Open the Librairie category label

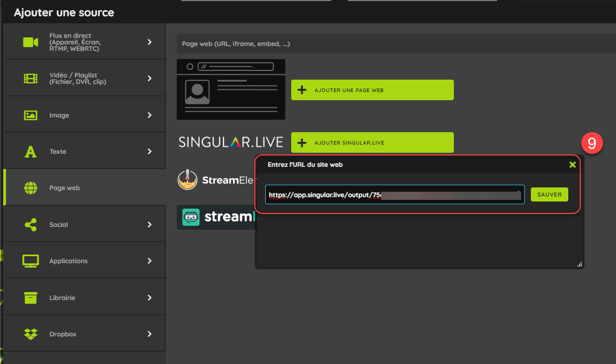[62, 298]
